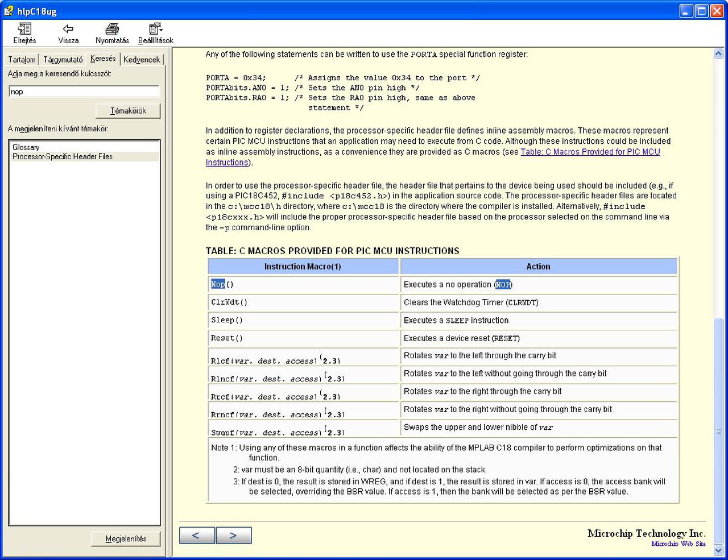This screenshot has width=728, height=560.
Task: Select the Glossary topic in results list
Action: [x=26, y=147]
